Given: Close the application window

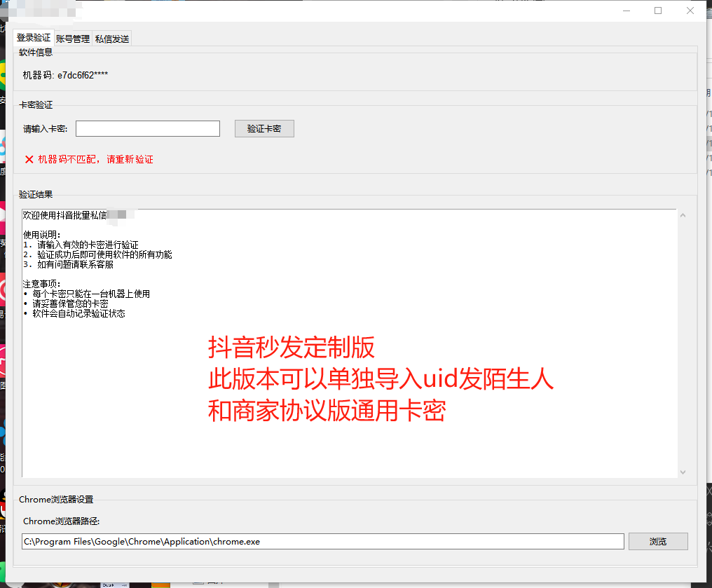Looking at the screenshot, I should click(690, 11).
